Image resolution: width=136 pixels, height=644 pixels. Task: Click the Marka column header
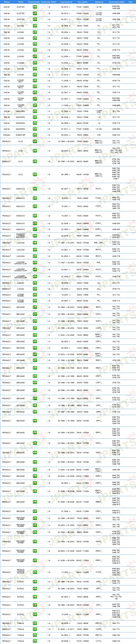7,2
